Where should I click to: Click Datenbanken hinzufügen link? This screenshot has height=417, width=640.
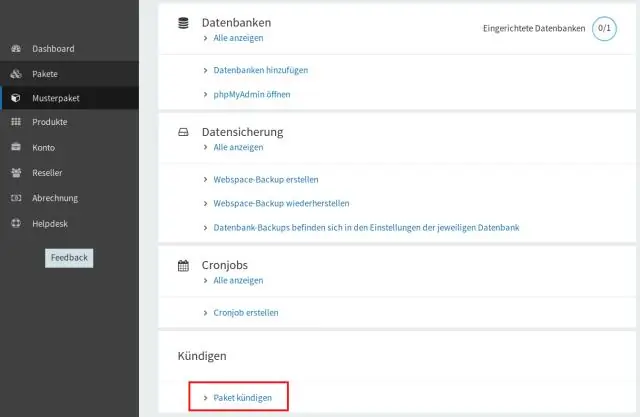tap(261, 70)
